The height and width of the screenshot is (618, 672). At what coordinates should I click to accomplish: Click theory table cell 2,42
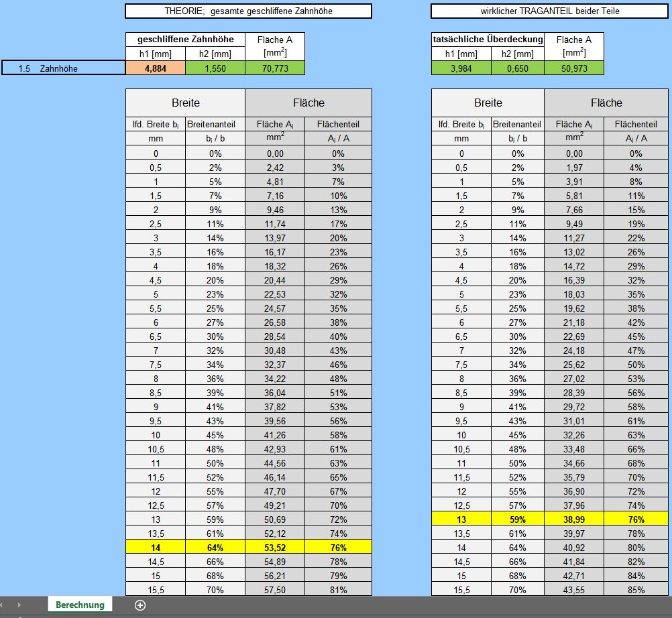click(x=275, y=168)
